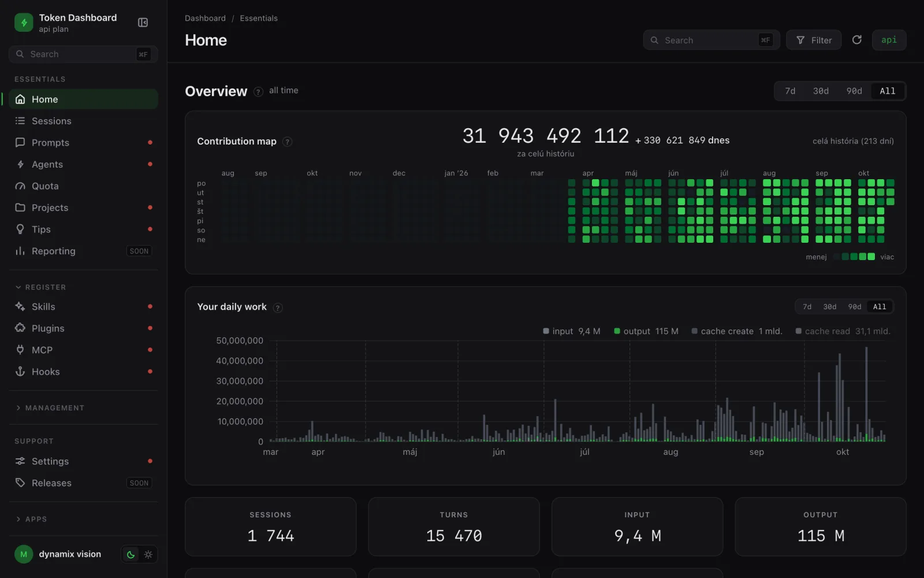Select 30d in the daily work chart
924x578 pixels.
(x=830, y=307)
